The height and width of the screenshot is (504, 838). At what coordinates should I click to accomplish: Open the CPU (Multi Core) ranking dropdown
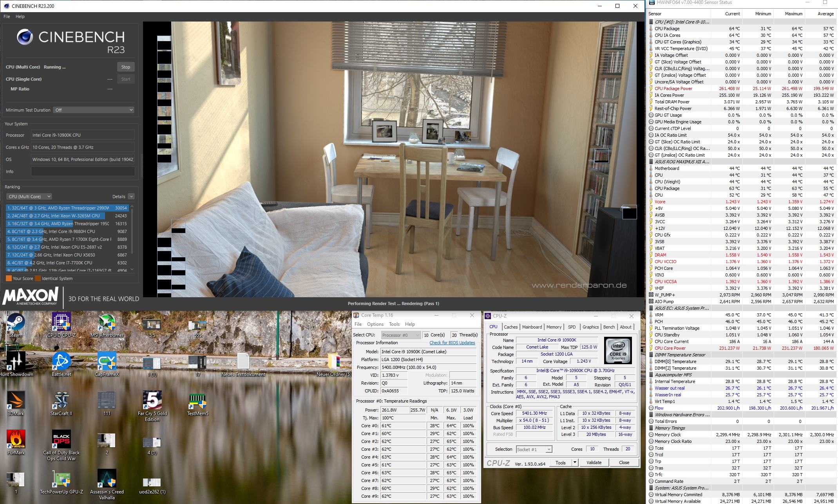pyautogui.click(x=29, y=197)
